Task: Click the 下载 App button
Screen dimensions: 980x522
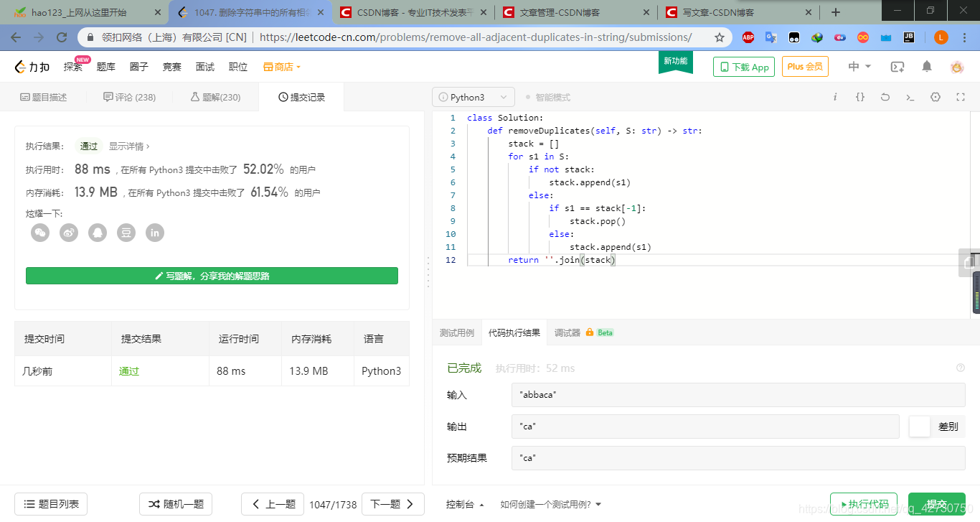Action: [744, 67]
